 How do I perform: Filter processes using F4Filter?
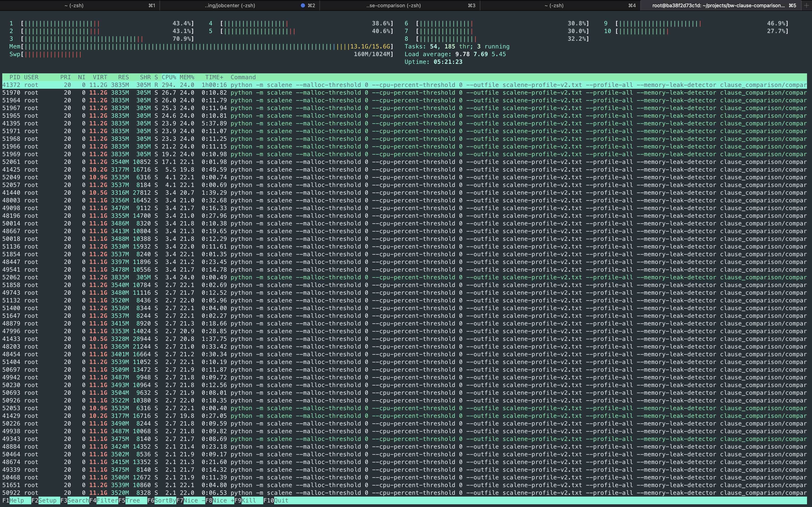click(x=104, y=500)
